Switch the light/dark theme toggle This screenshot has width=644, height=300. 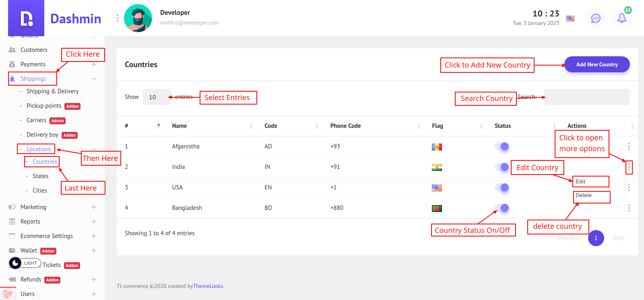[x=15, y=263]
